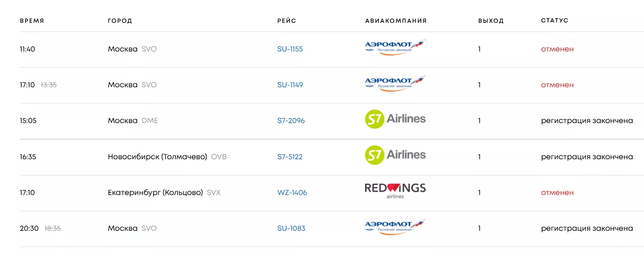644x254 pixels.
Task: Click Aeroflot logo for flight SU-1083
Action: 395,227
